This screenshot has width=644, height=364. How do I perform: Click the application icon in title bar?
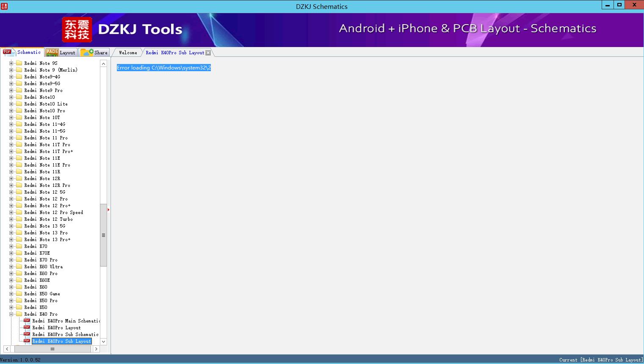[4, 6]
